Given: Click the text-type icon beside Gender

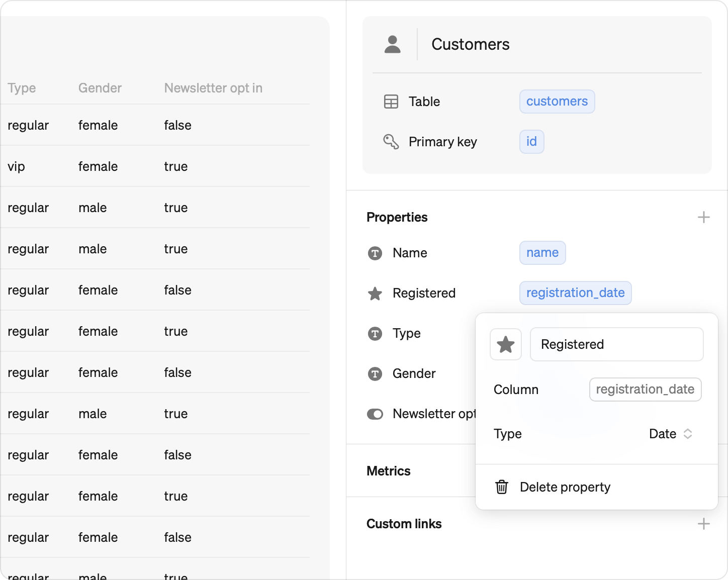Looking at the screenshot, I should [375, 373].
